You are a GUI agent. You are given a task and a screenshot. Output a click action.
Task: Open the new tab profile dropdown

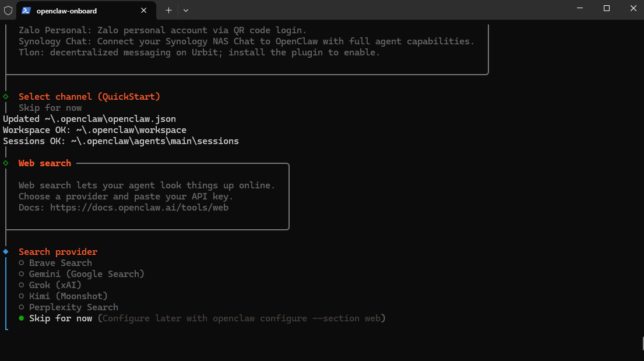[185, 10]
